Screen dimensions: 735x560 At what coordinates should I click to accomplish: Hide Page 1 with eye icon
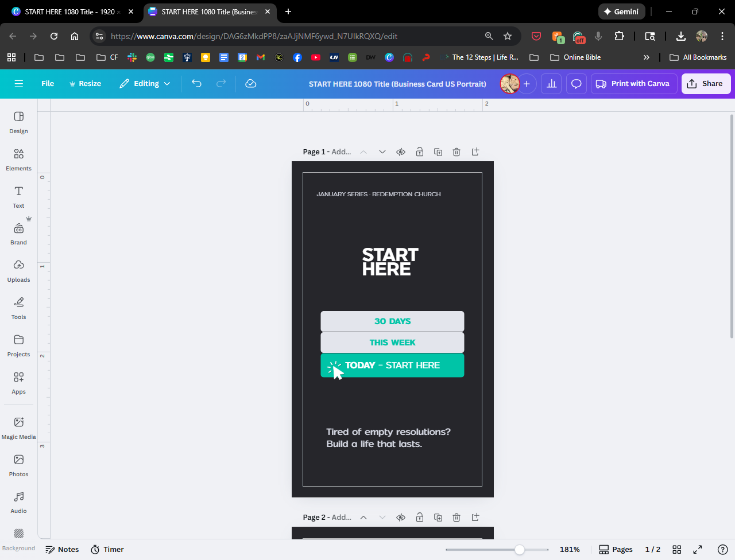pos(401,152)
